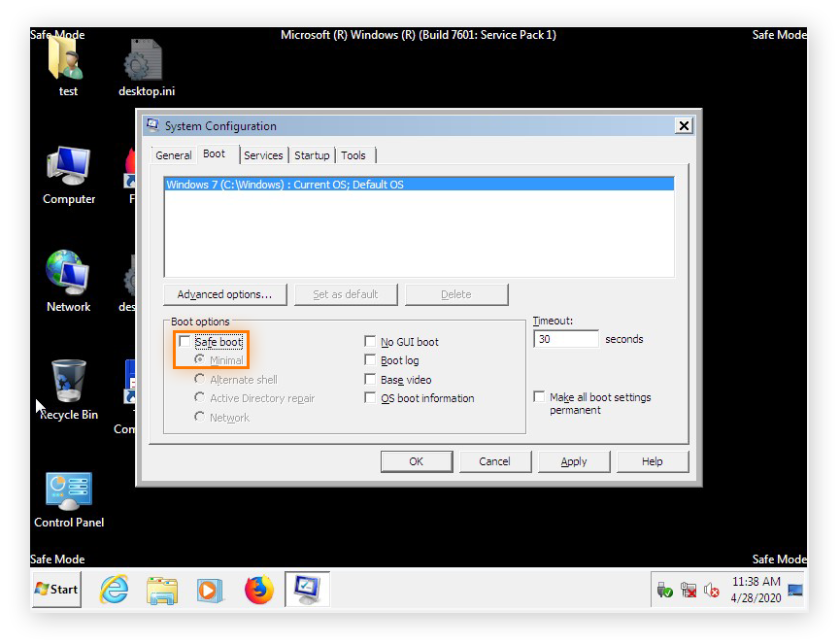Switch to the Tools tab

point(353,154)
